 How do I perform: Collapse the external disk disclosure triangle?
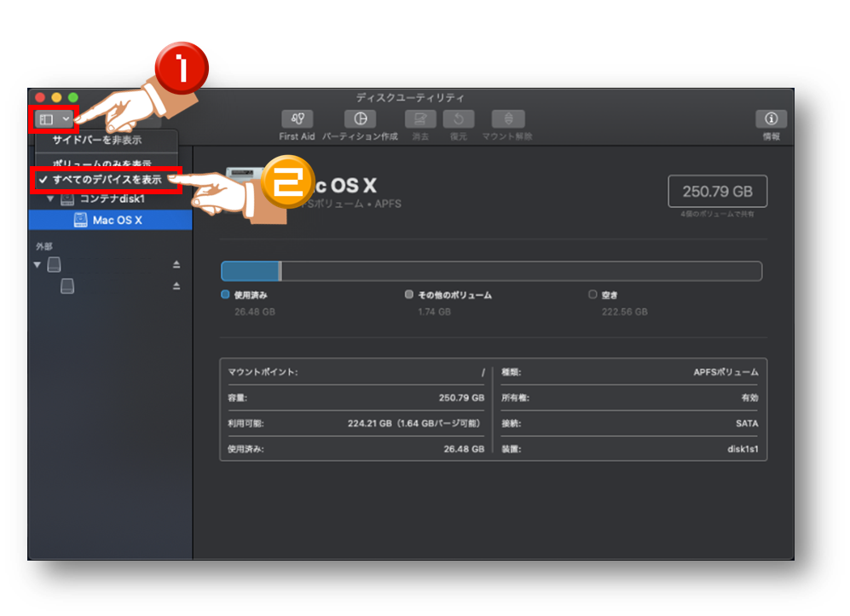pos(38,265)
